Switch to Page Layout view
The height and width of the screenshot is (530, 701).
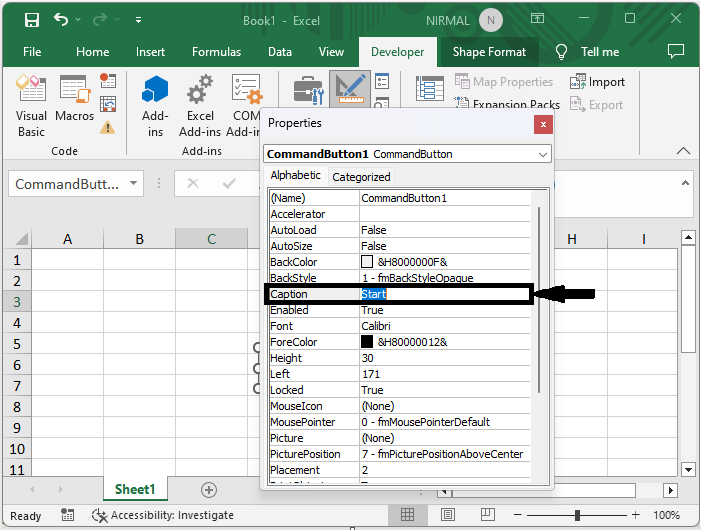448,515
